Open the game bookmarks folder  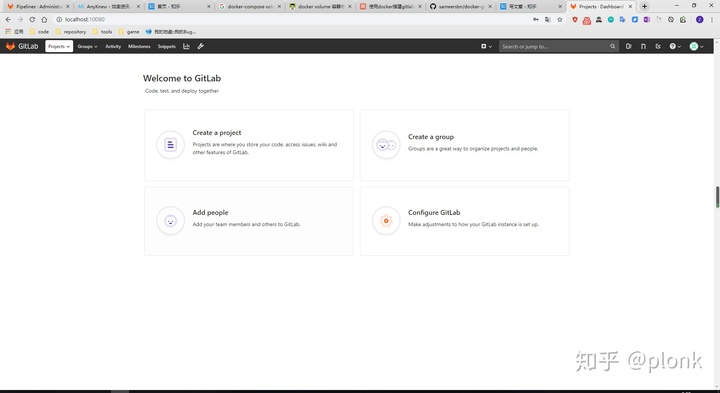coord(129,32)
